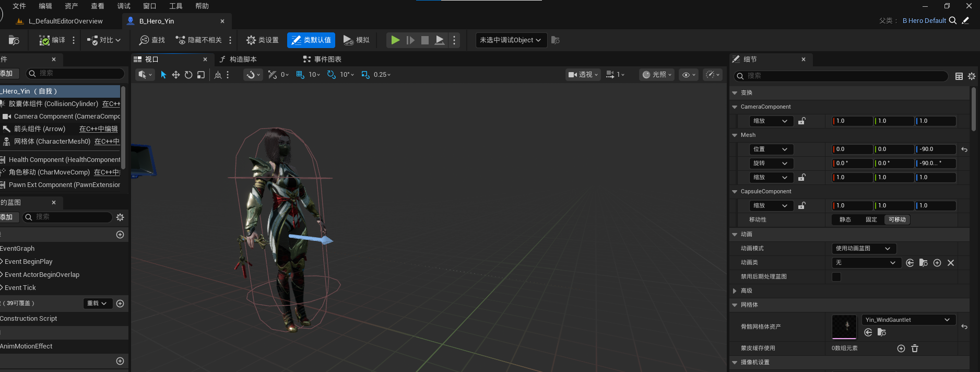Toggle Mesh scale lock icon
The image size is (980, 372).
tap(802, 177)
